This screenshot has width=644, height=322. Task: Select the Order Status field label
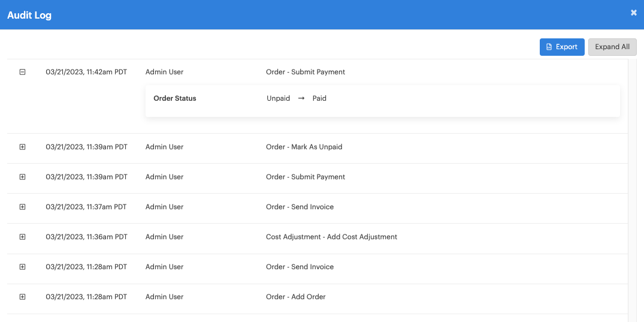pos(174,98)
